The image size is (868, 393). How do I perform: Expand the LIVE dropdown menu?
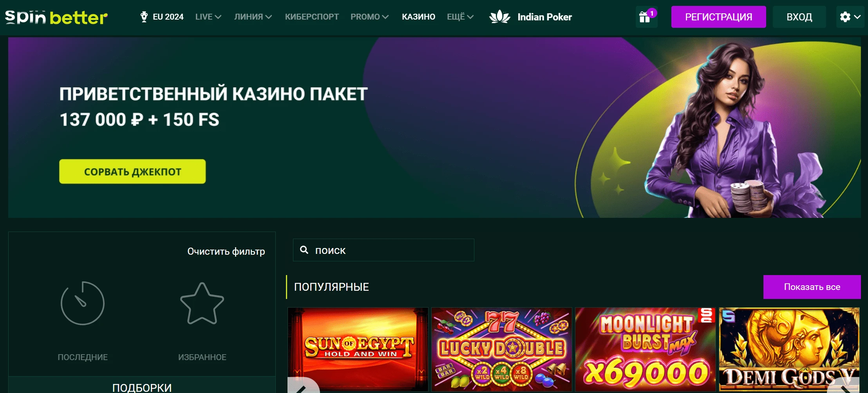(x=208, y=17)
